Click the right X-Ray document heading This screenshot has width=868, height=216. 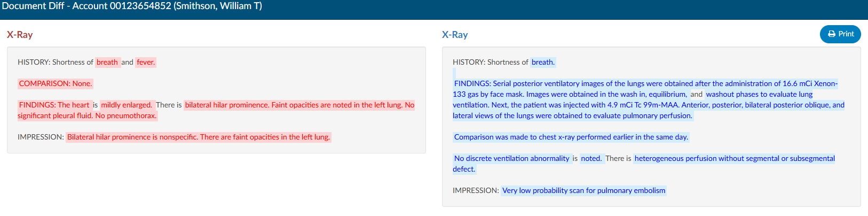point(455,35)
